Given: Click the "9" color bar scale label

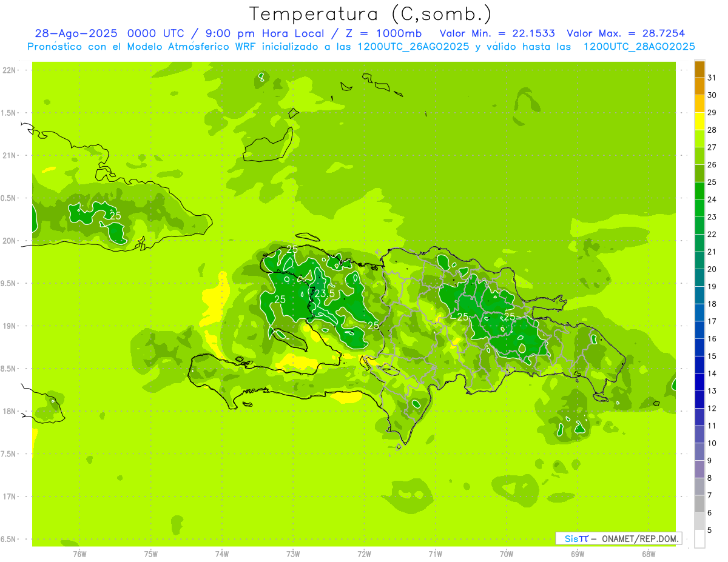Looking at the screenshot, I should click(709, 461).
